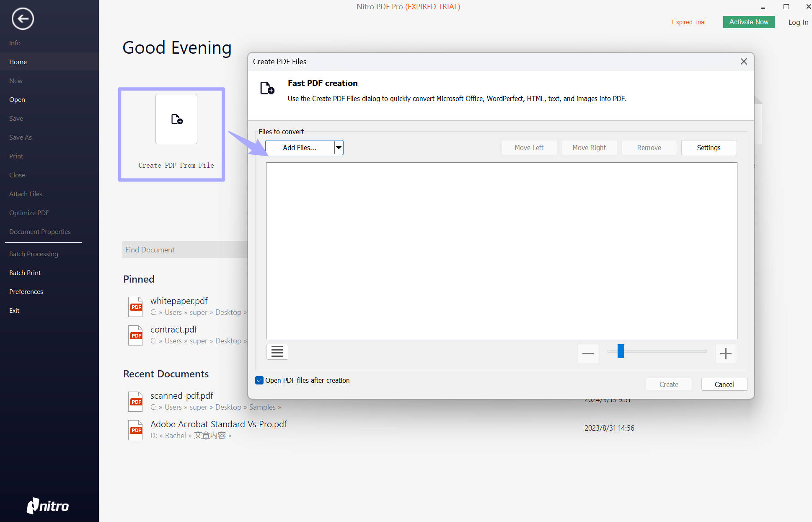Open the Settings button in dialog
Viewport: 812px width, 522px height.
click(709, 148)
